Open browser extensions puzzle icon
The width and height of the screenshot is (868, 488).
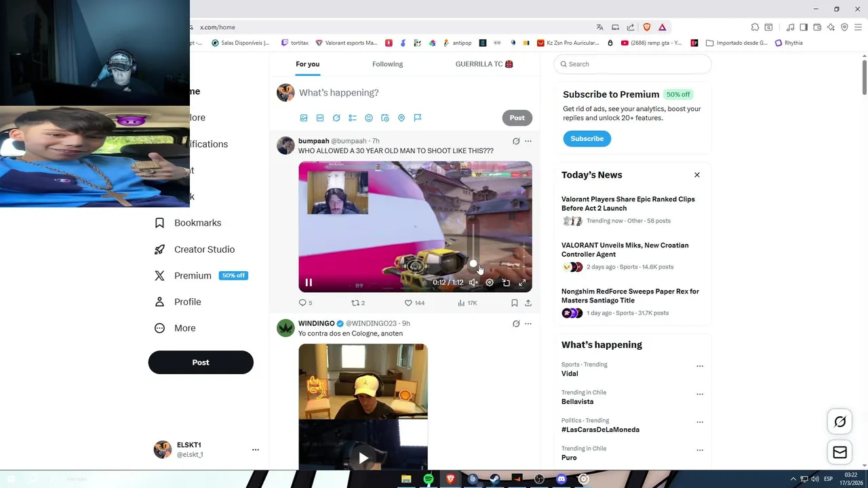(x=755, y=27)
